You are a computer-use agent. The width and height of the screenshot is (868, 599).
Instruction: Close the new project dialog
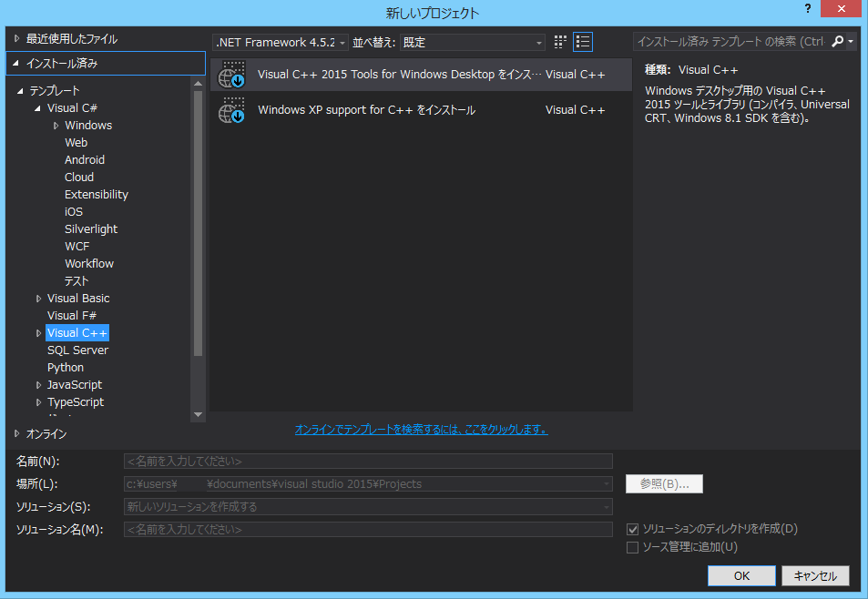click(841, 9)
